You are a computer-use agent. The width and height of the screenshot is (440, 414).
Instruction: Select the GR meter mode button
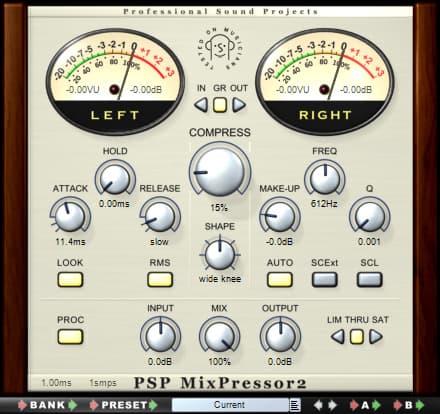pos(220,105)
